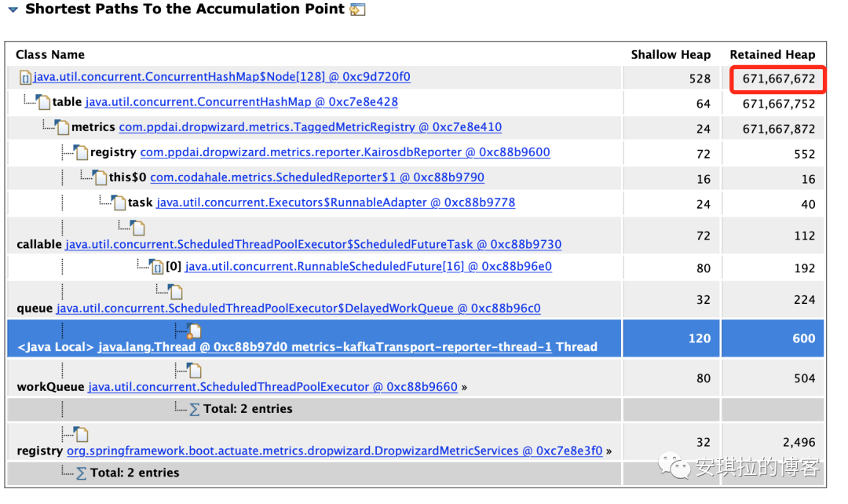
Task: Open KairosdbReporter @ 0xc88b9600 link
Action: click(x=345, y=152)
